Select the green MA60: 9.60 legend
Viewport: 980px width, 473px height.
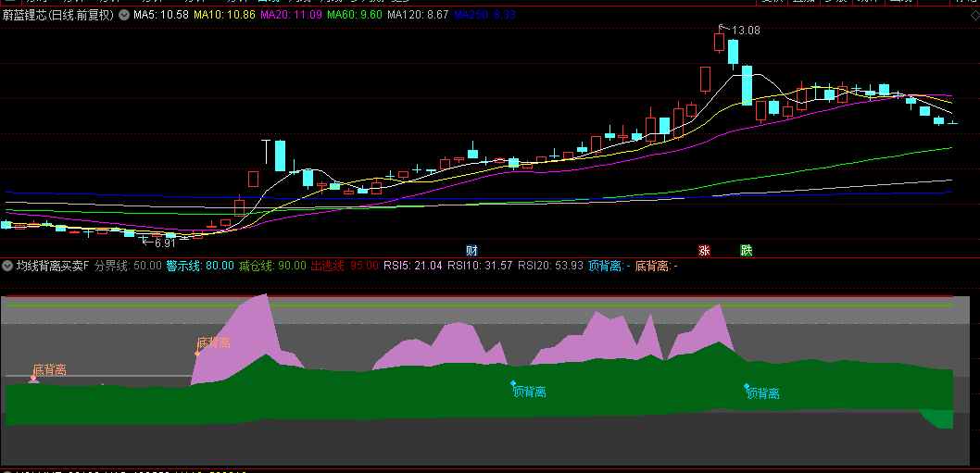tap(355, 15)
